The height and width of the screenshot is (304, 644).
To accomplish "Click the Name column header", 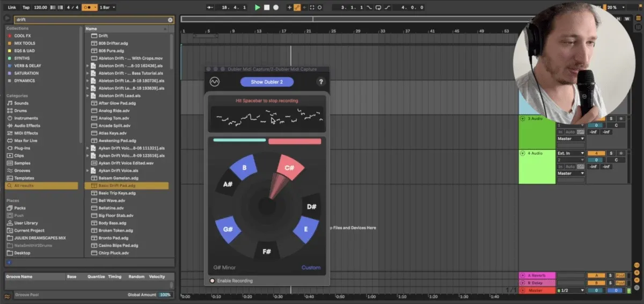I will click(x=127, y=28).
